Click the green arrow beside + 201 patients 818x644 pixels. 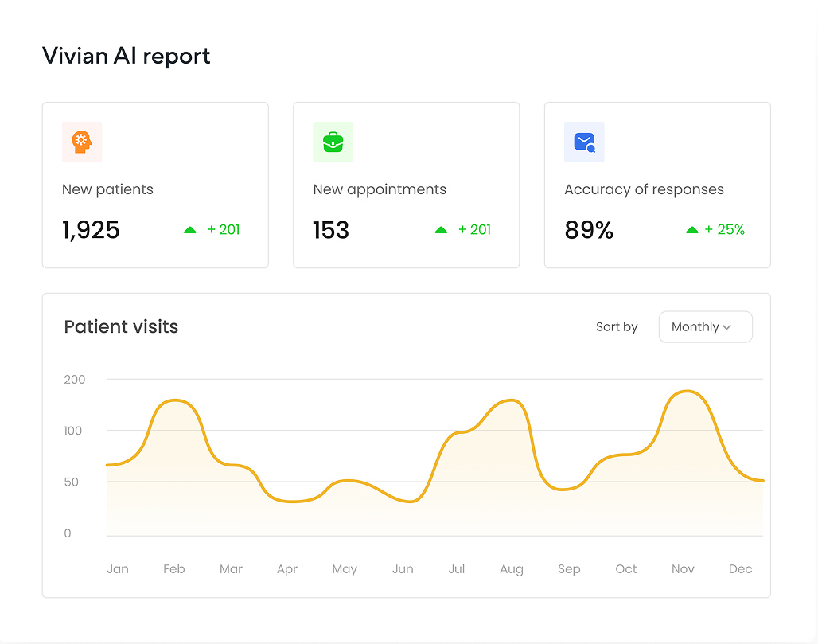click(x=190, y=229)
